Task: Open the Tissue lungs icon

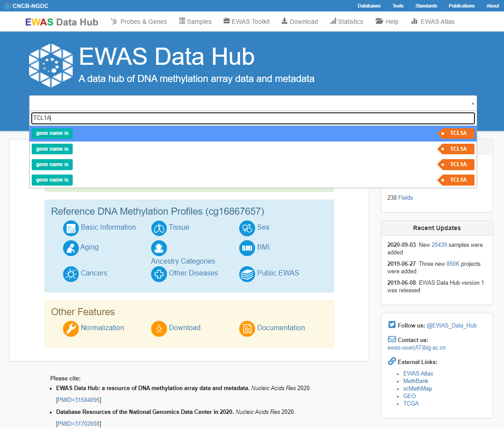Action: pyautogui.click(x=159, y=228)
